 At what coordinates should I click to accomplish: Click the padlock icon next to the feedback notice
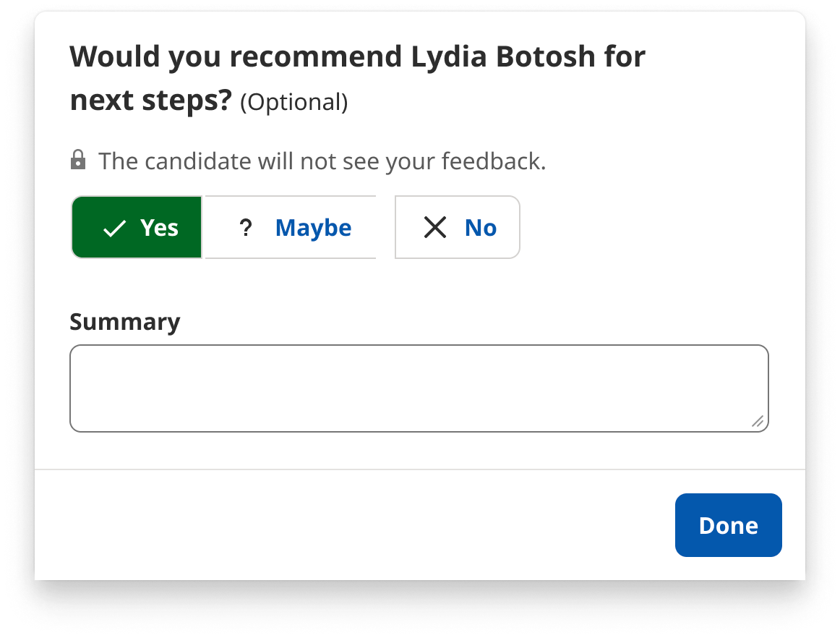(x=78, y=161)
